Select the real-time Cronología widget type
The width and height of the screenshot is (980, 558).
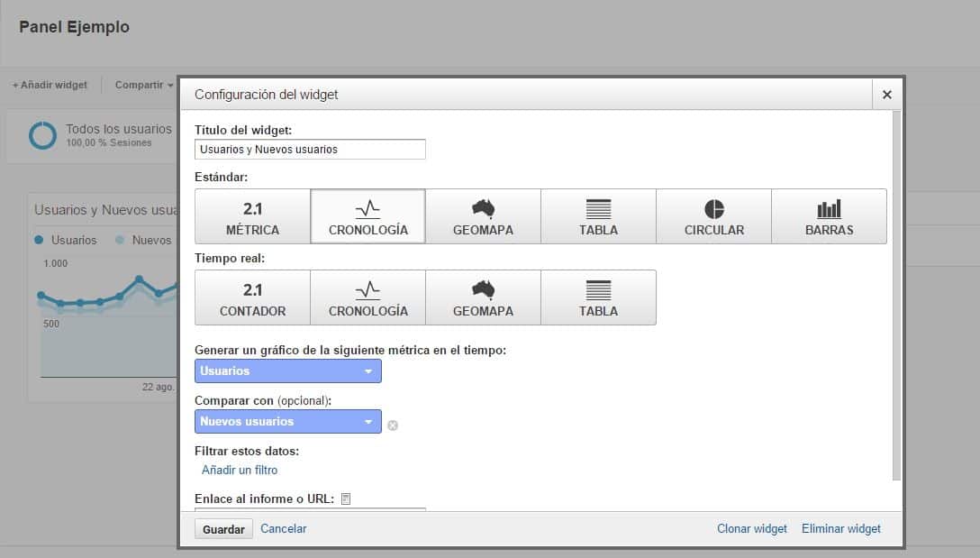368,297
